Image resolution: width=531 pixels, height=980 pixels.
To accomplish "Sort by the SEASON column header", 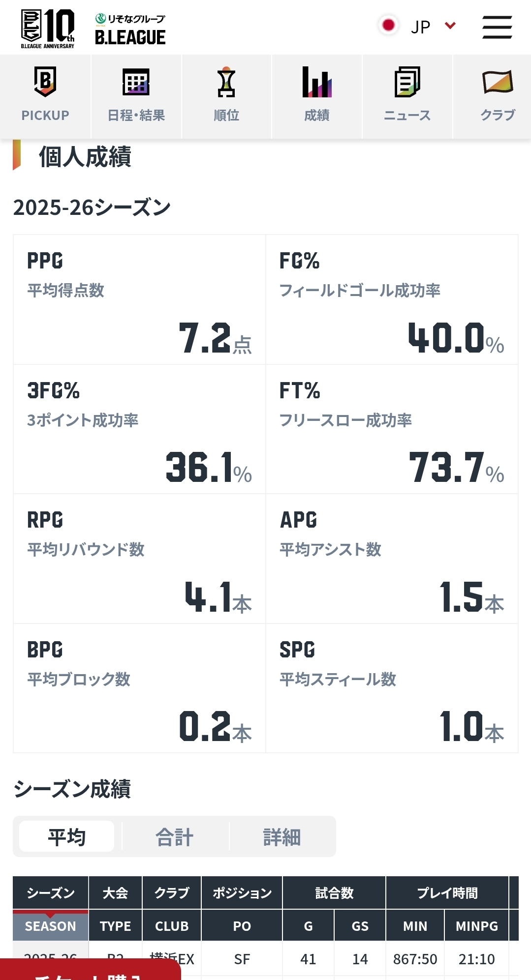I will (x=51, y=926).
